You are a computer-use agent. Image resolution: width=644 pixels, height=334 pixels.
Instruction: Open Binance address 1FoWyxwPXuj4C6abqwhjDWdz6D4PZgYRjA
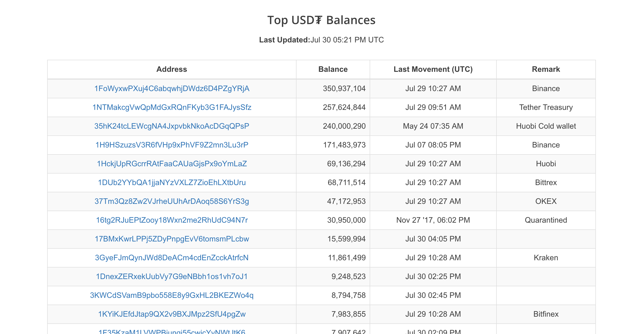click(172, 89)
